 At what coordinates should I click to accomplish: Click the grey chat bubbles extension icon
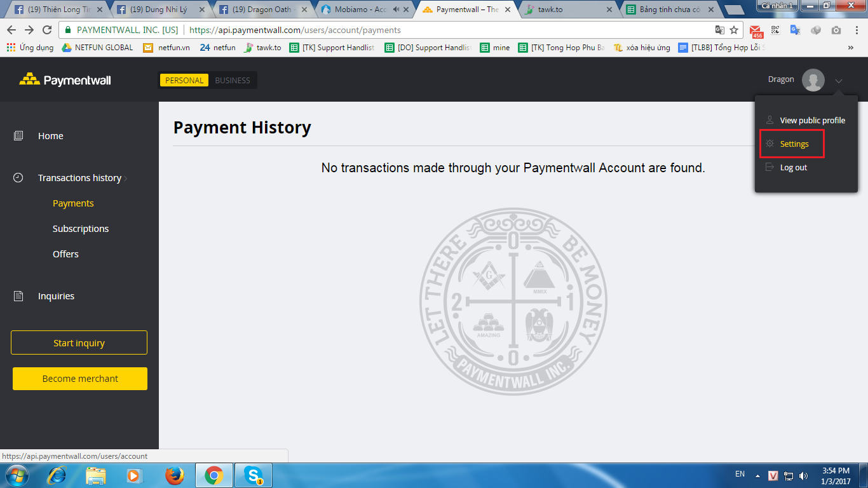point(816,30)
